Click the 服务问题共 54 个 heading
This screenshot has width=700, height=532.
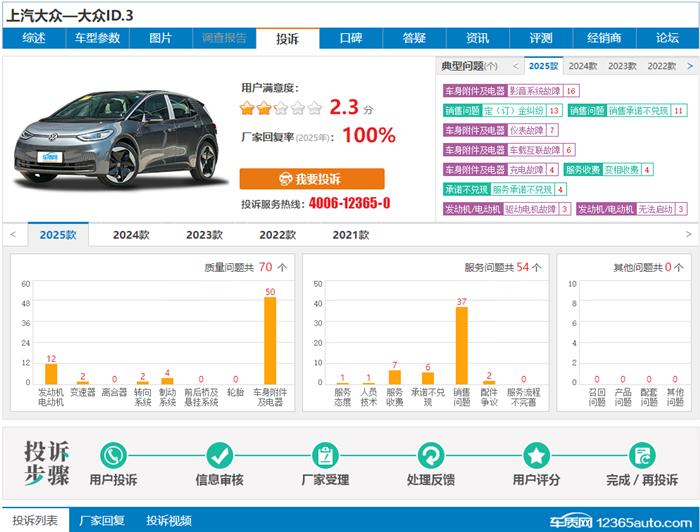point(503,267)
